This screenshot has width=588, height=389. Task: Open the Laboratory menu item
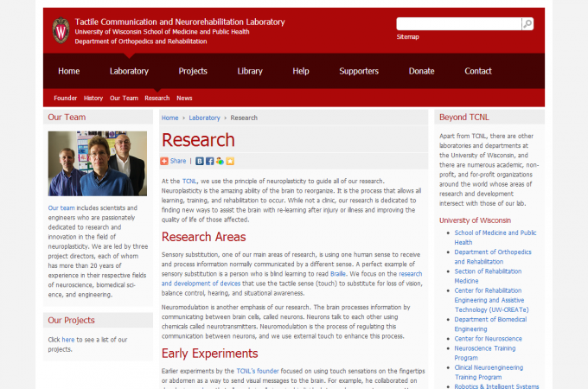click(x=129, y=71)
